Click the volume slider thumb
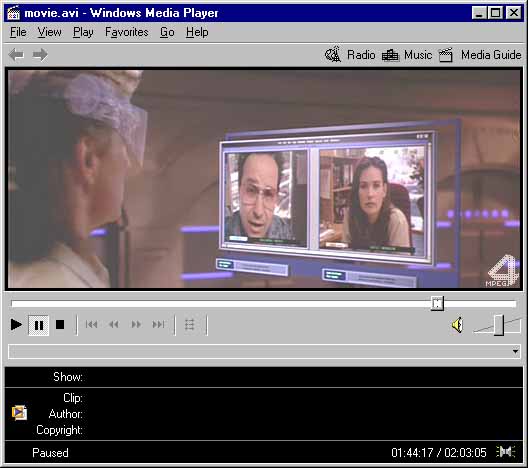 point(498,325)
